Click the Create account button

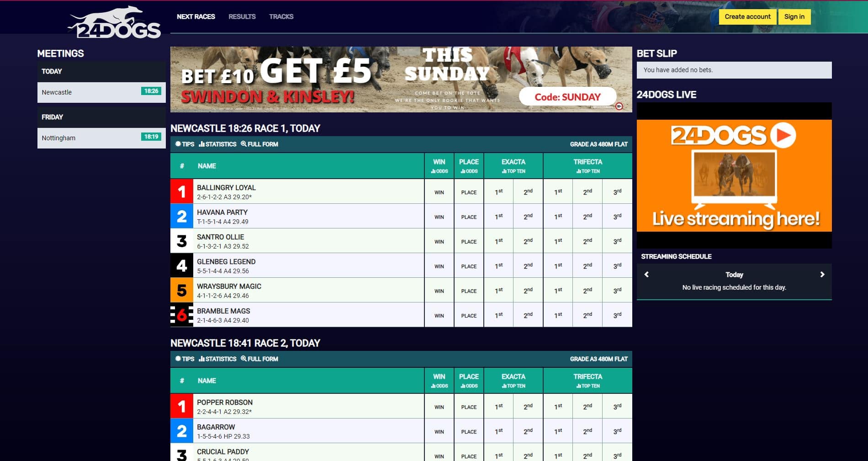click(x=747, y=17)
